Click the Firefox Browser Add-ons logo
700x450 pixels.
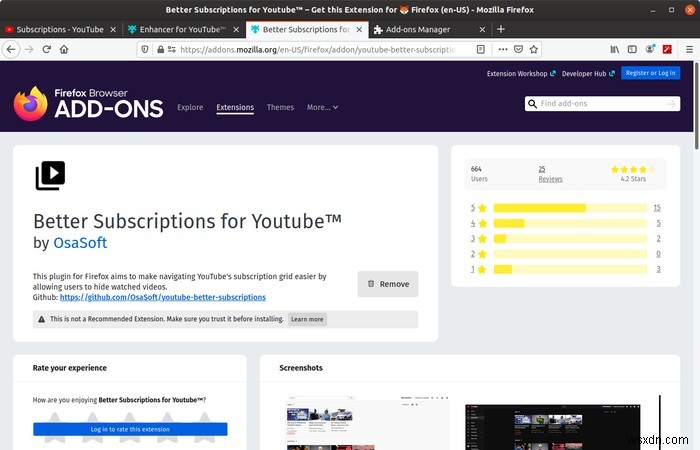(x=88, y=104)
